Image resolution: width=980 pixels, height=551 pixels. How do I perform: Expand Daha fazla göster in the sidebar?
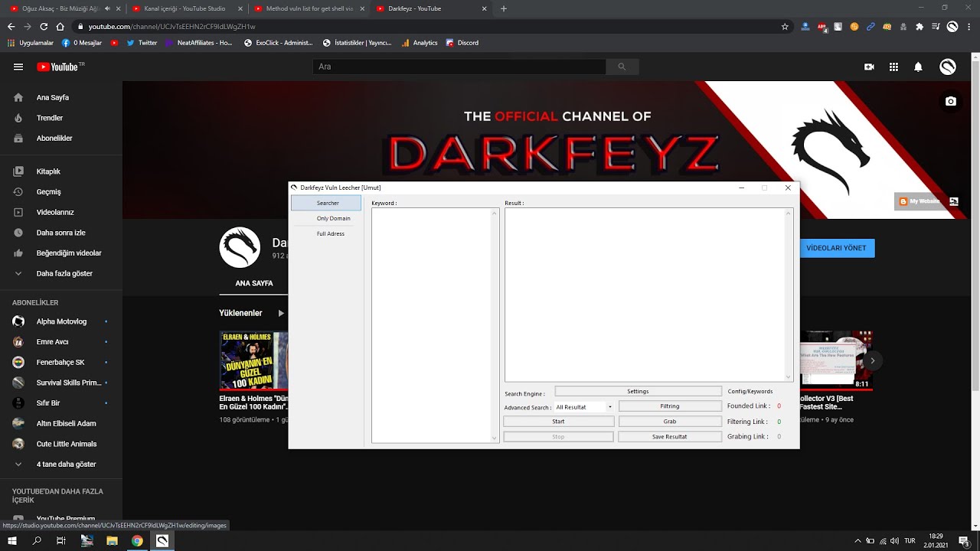point(61,273)
